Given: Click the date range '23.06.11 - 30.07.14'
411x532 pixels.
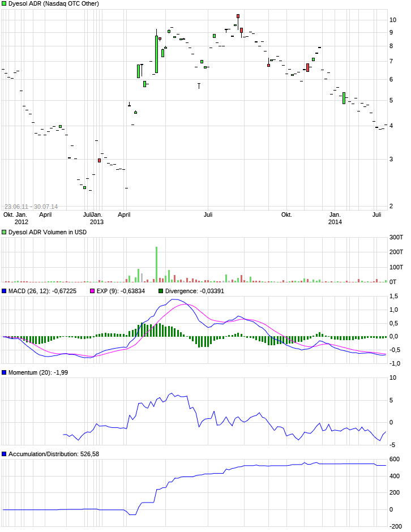Looking at the screenshot, I should [x=31, y=207].
